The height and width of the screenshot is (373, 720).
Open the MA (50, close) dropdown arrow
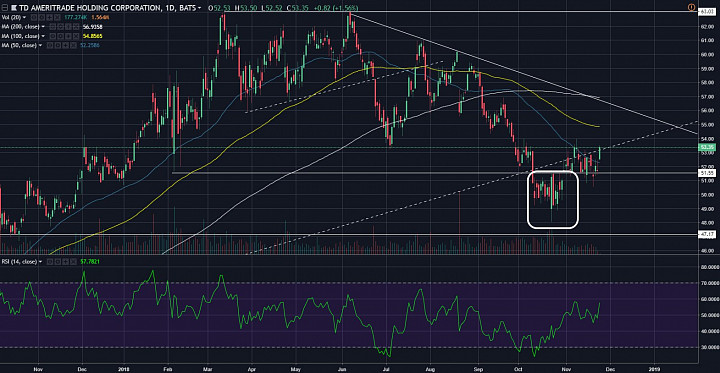[40, 45]
